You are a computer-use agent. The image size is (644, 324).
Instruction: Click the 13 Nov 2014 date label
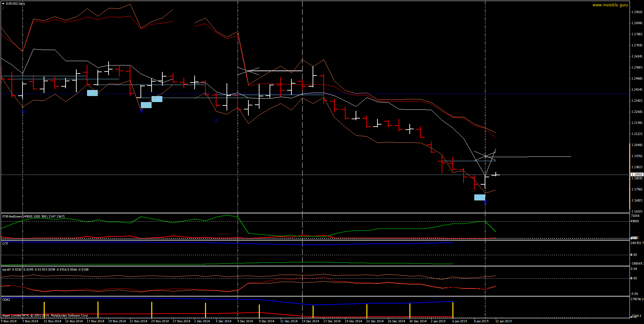click(74, 321)
